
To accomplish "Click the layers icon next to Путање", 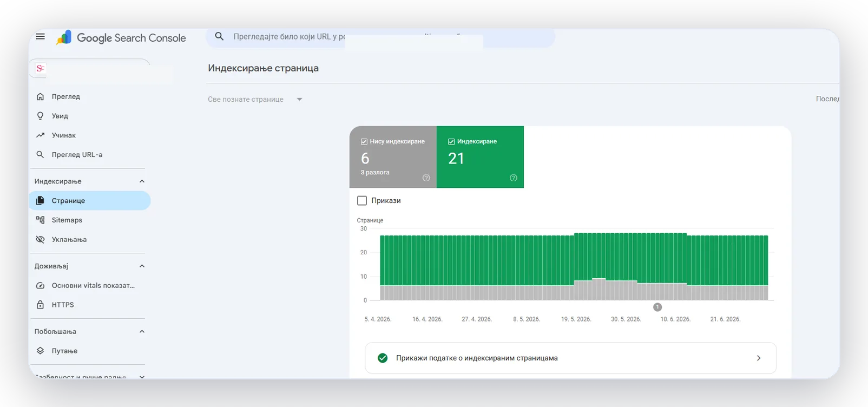I will coord(40,351).
